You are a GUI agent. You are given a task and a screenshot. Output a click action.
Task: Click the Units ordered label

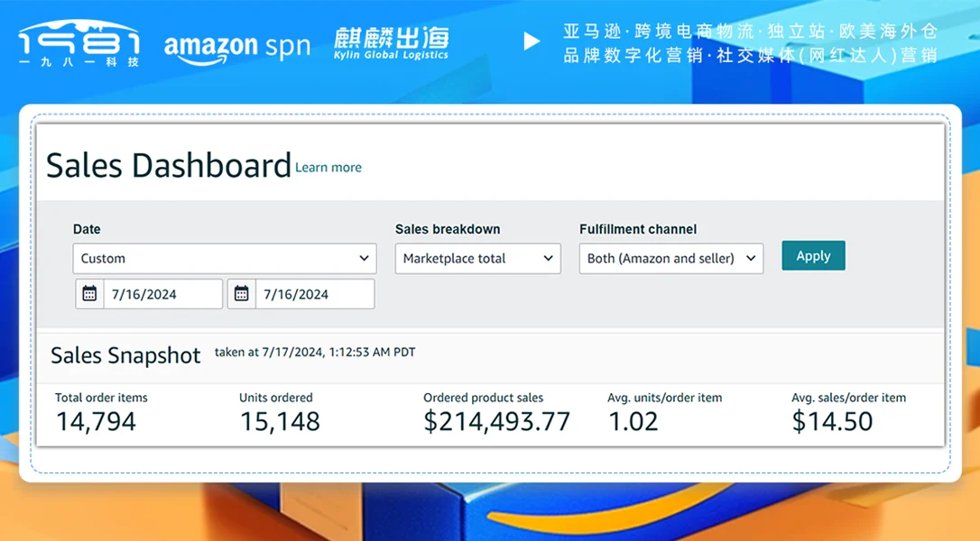click(275, 398)
